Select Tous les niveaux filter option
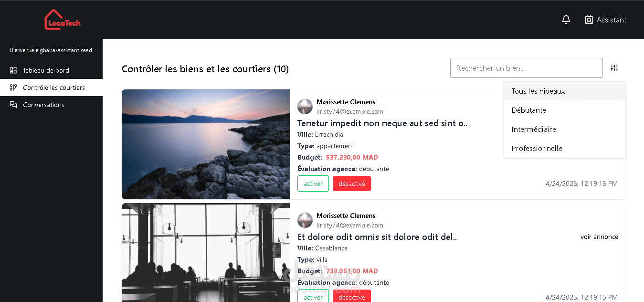Viewport: 644px width, 302px height. [x=565, y=91]
